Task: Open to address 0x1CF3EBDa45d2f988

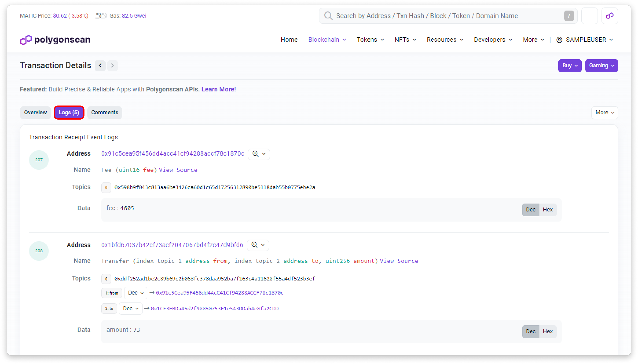Action: coord(215,309)
